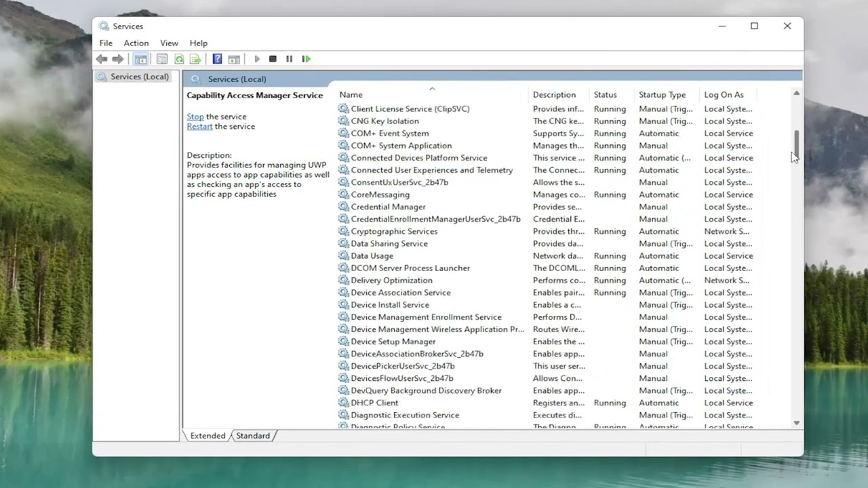Viewport: 868px width, 488px height.
Task: Sort by the Description column header
Action: [558, 95]
